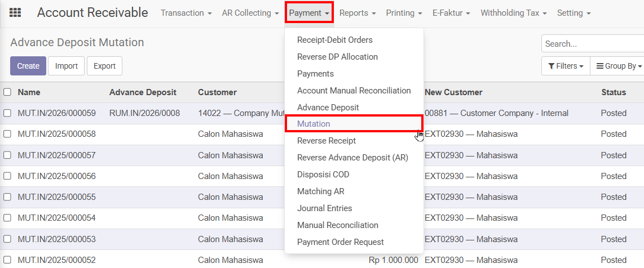Open the E-Faktur menu
Image resolution: width=644 pixels, height=268 pixels.
click(451, 13)
